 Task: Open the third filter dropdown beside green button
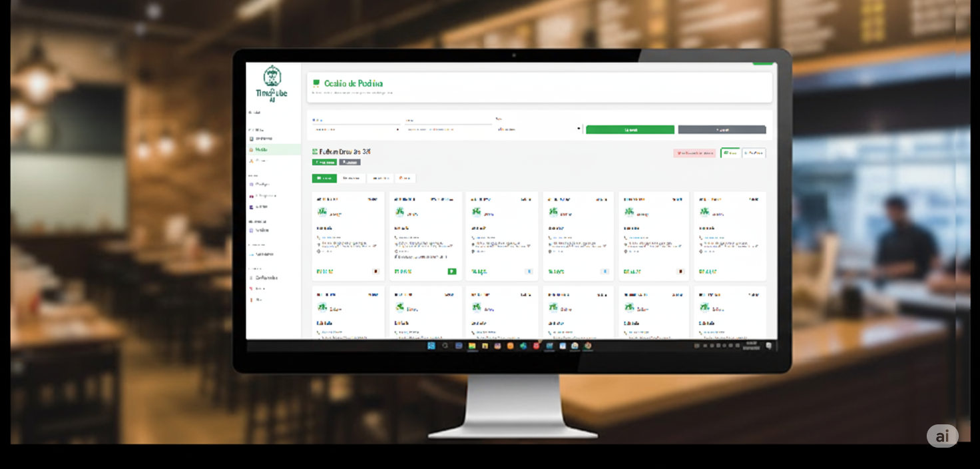(x=539, y=129)
